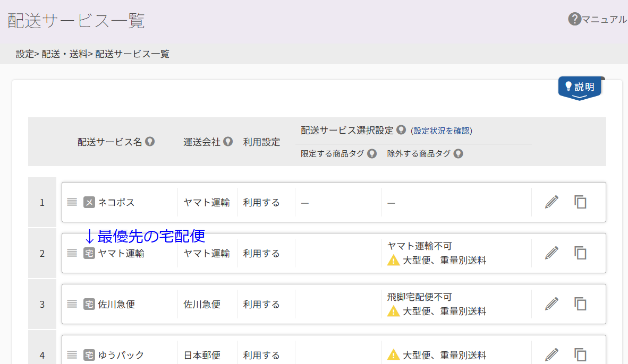Copy the 佐川急便 service
628x364 pixels.
tap(580, 304)
